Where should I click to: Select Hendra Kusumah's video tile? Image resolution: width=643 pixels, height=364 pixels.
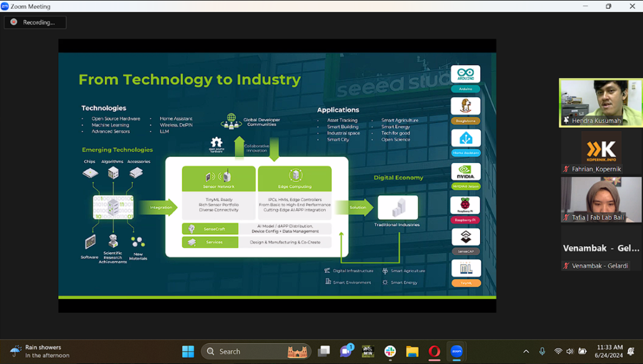pos(600,102)
